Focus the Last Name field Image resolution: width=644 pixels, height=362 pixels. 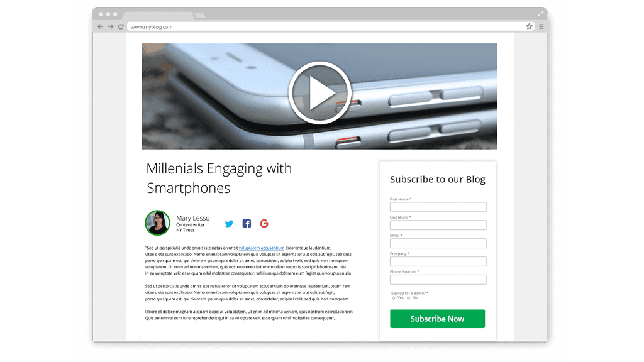pyautogui.click(x=438, y=225)
